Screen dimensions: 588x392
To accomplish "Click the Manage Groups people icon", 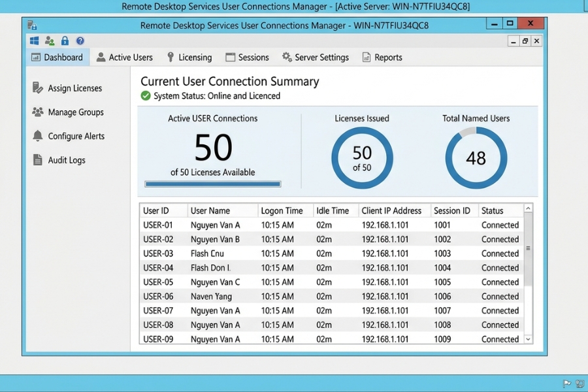I will coord(37,112).
